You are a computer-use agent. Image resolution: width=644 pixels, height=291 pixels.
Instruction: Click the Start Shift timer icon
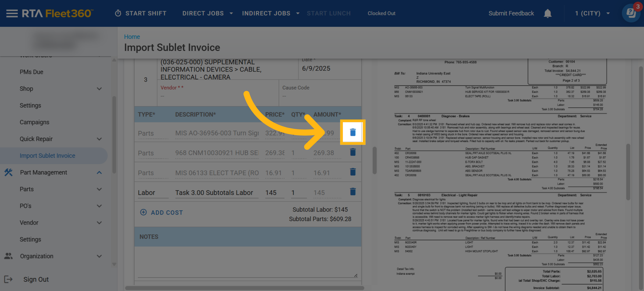pyautogui.click(x=118, y=13)
